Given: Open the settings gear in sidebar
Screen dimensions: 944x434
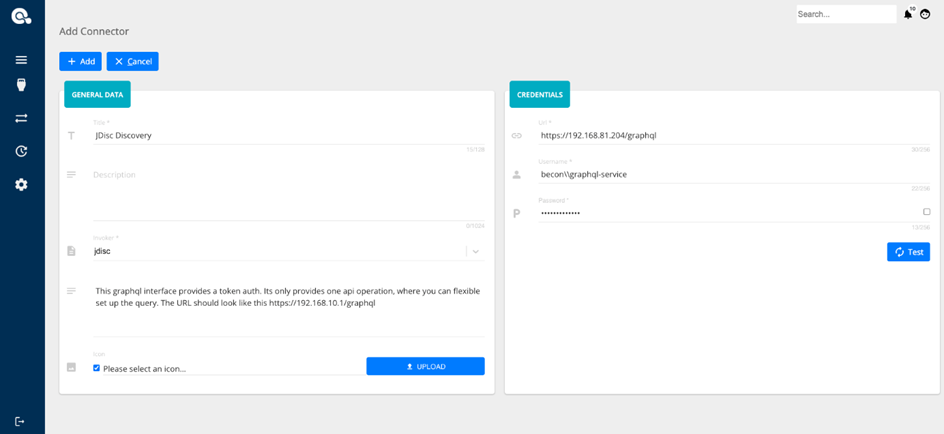Looking at the screenshot, I should [21, 185].
